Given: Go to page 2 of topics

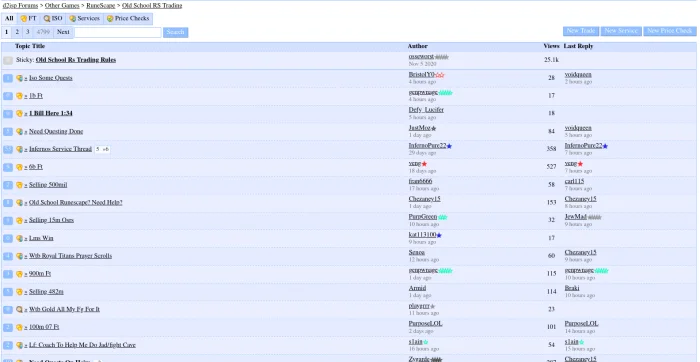Looking at the screenshot, I should [x=17, y=32].
